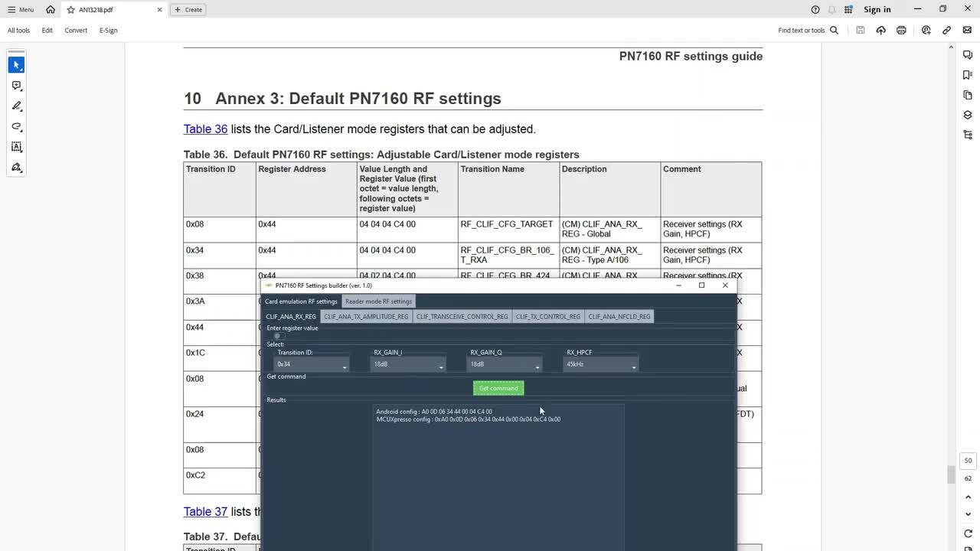Switch to the Reader mode RF settings tab

pos(378,302)
